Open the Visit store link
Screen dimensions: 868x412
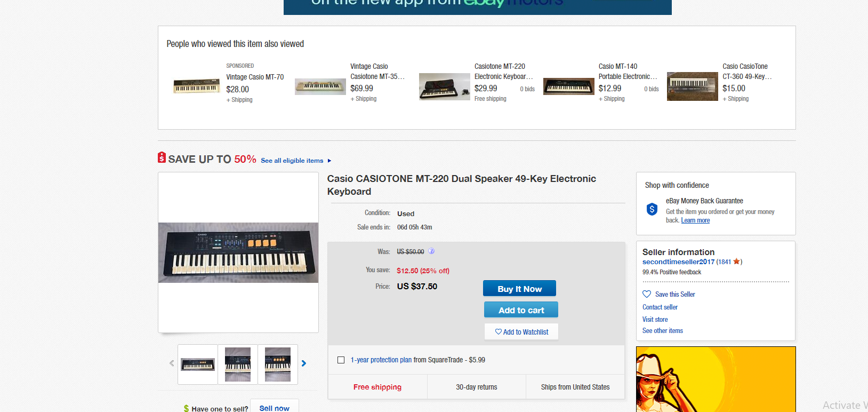pos(655,320)
